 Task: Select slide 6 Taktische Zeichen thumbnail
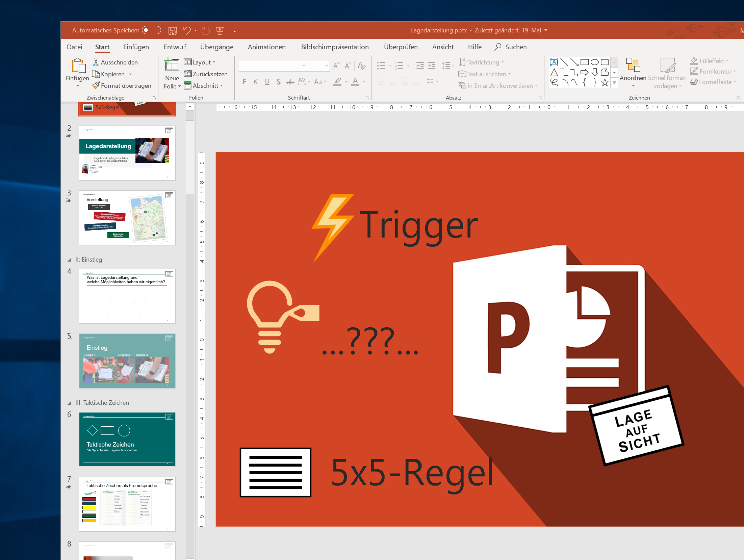(x=127, y=439)
